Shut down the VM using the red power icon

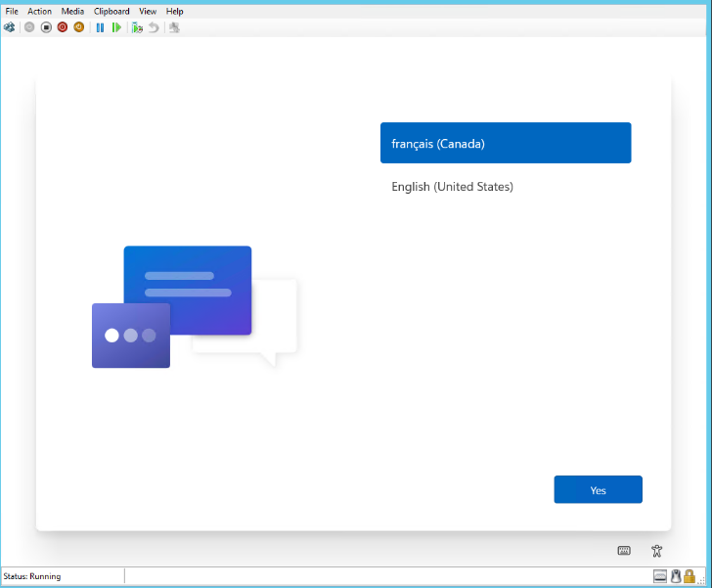pos(63,27)
